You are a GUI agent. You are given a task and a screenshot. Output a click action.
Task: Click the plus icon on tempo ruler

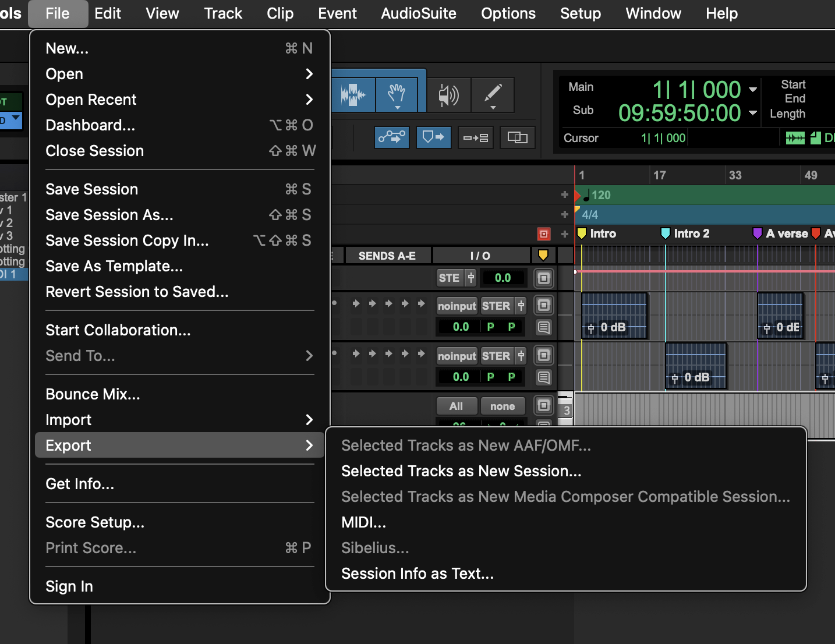(564, 194)
